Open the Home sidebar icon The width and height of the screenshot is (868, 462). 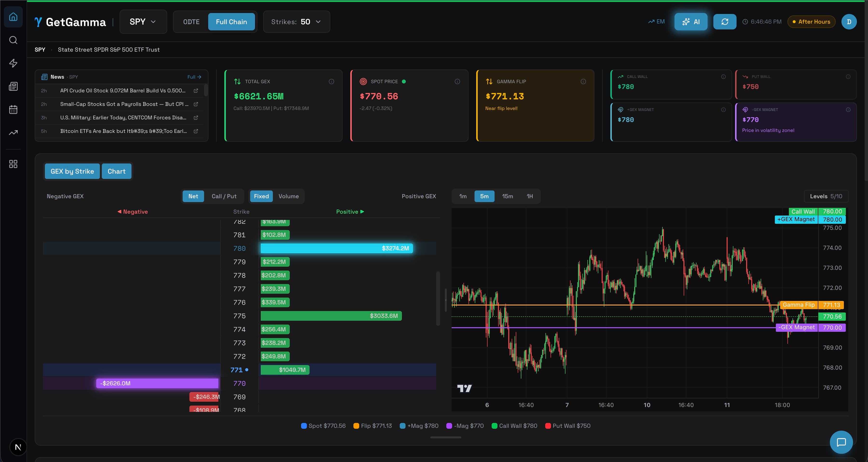[x=13, y=16]
